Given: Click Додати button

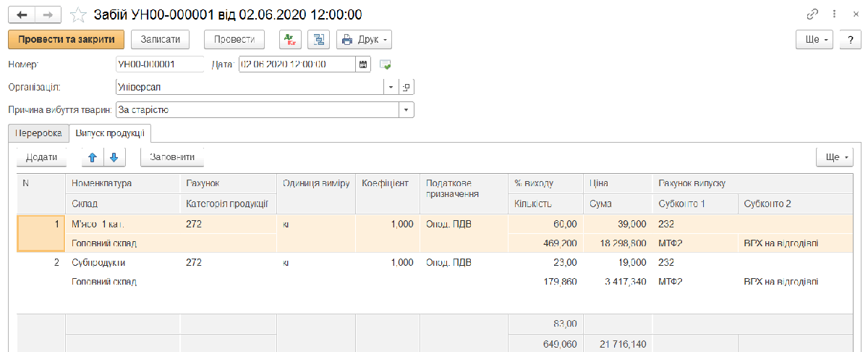Looking at the screenshot, I should pyautogui.click(x=41, y=156).
